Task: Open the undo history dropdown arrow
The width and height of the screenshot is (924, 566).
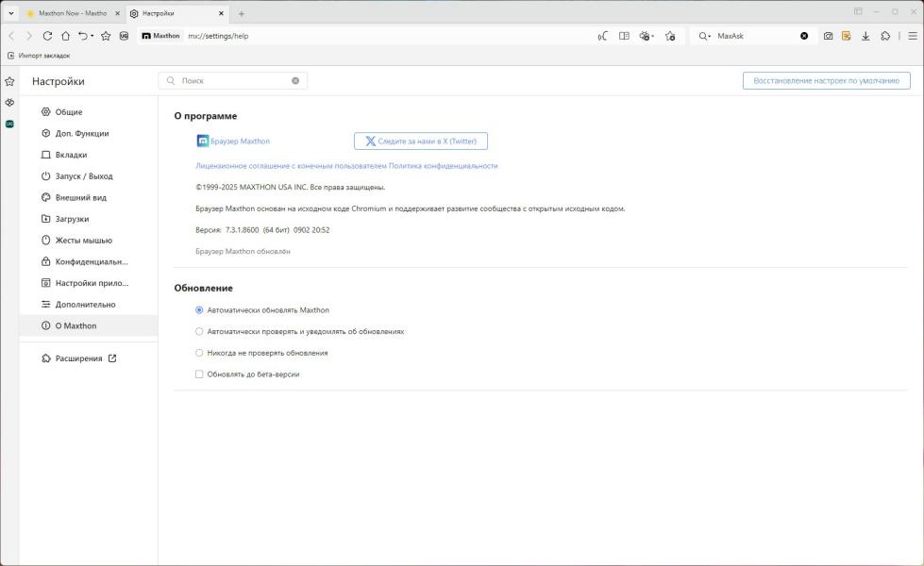Action: point(92,37)
